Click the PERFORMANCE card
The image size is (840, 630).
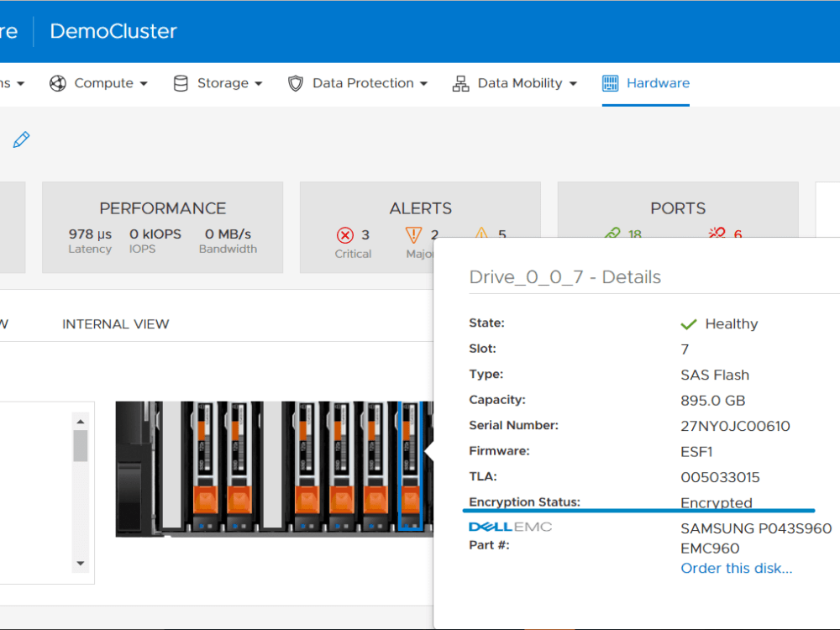coord(162,227)
